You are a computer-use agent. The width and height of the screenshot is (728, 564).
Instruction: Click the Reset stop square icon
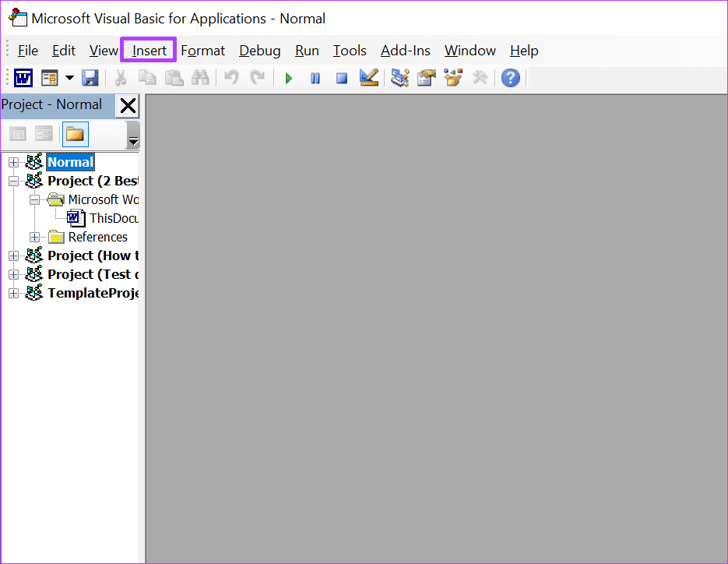(x=342, y=78)
